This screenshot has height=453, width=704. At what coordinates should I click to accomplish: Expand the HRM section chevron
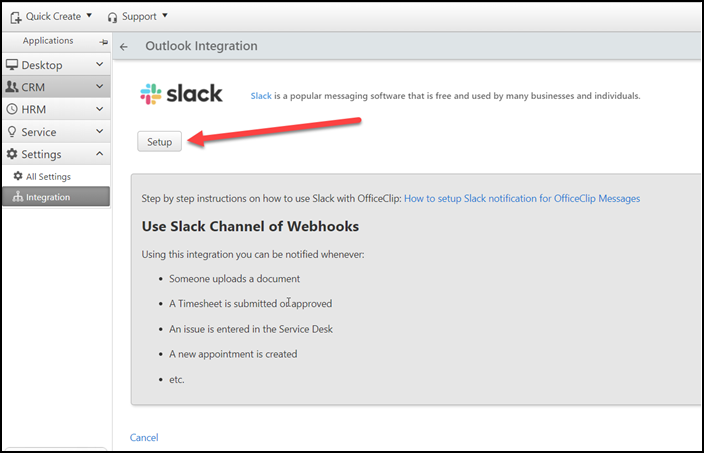(100, 109)
